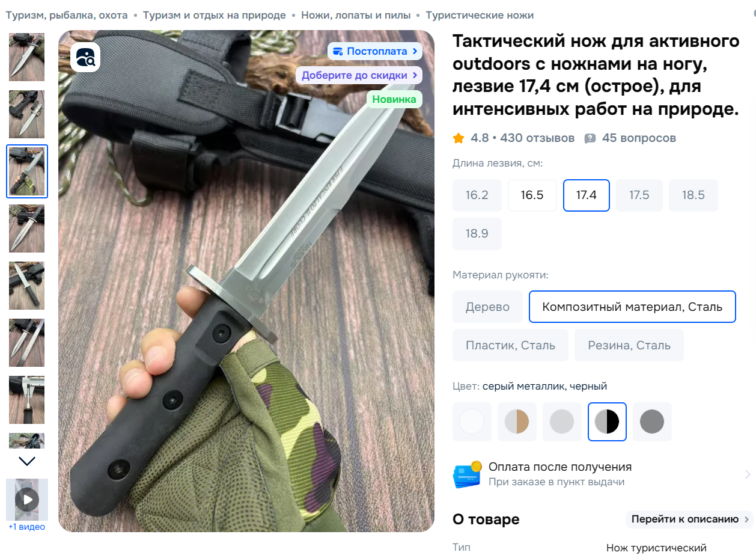Open the 45 вопросов link

[639, 138]
